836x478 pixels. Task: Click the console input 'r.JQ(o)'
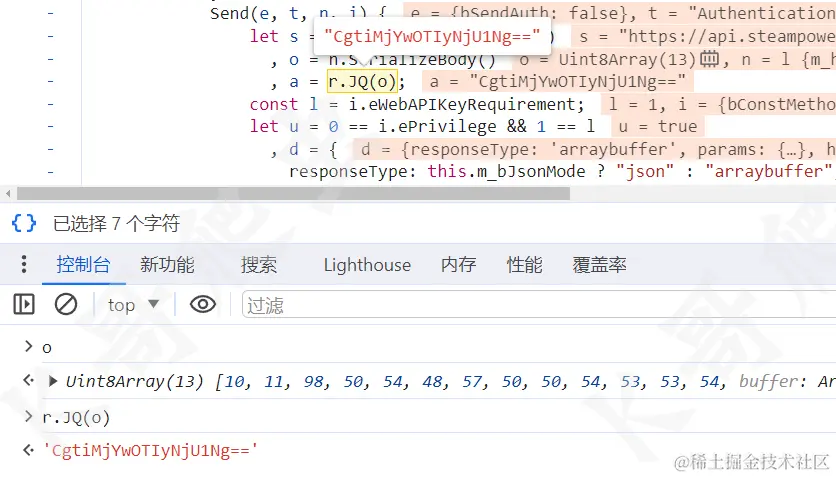point(76,417)
